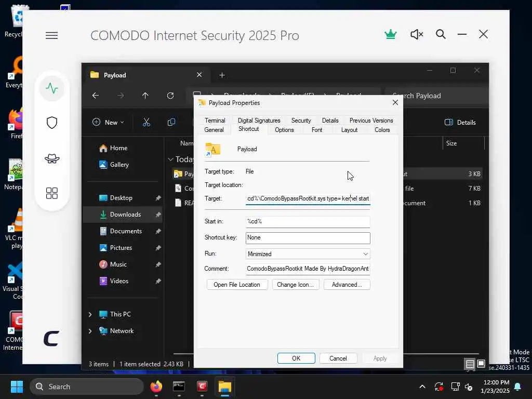This screenshot has width=532, height=399.
Task: Sort files by the Size column
Action: coord(451,143)
